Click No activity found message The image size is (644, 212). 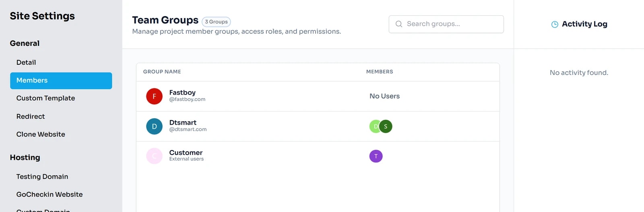point(579,73)
